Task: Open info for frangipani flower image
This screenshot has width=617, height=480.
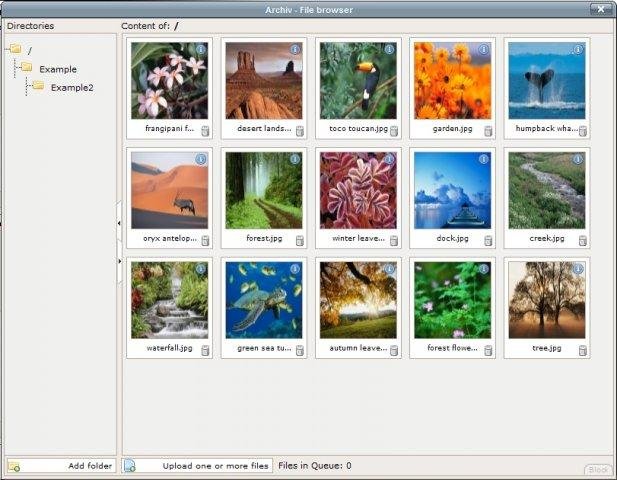Action: pyautogui.click(x=201, y=49)
